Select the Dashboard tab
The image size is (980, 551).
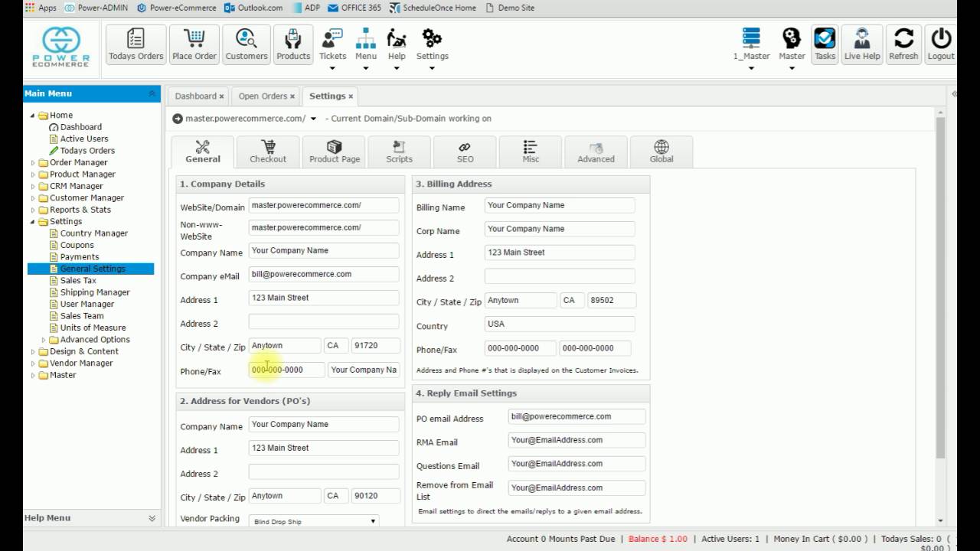(196, 96)
